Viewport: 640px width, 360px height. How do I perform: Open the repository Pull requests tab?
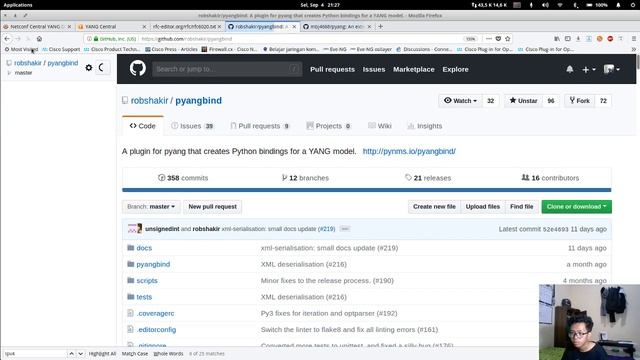[x=260, y=126]
